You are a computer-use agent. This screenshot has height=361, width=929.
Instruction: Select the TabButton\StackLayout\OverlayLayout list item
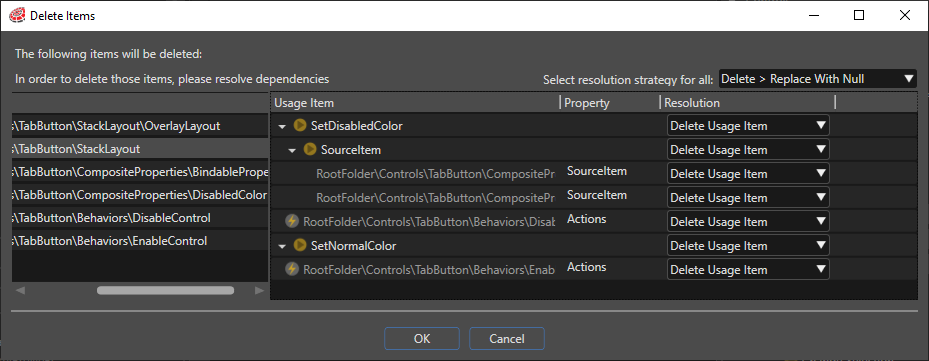tap(140, 126)
